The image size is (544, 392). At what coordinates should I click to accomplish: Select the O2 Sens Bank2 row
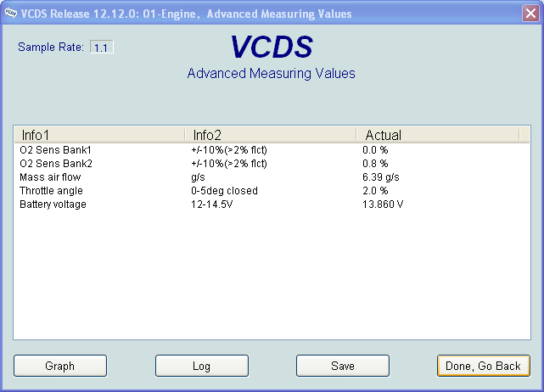point(272,164)
